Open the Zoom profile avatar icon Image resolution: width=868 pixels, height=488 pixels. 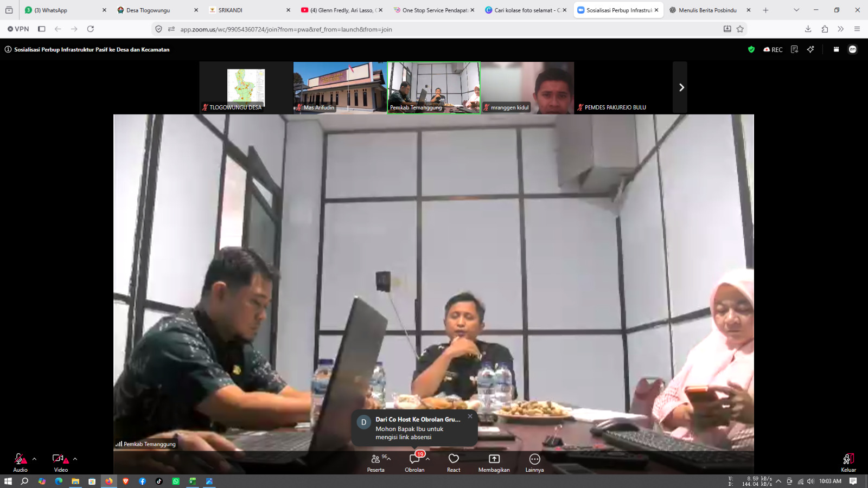coord(853,49)
